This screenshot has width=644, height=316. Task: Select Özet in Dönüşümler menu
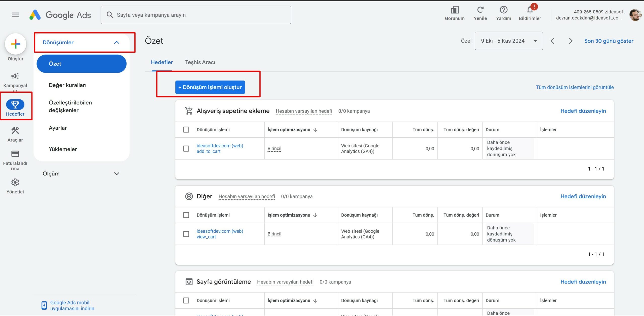[x=82, y=64]
